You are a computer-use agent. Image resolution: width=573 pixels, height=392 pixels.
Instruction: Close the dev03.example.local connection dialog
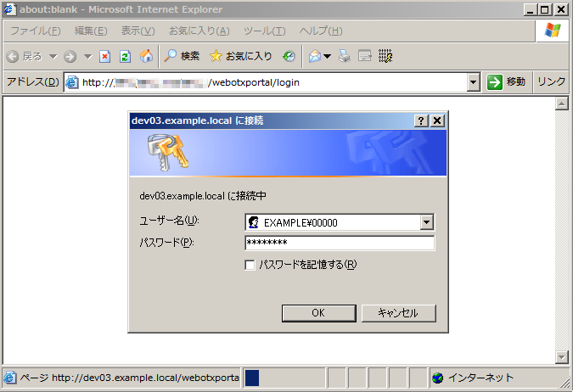click(437, 120)
